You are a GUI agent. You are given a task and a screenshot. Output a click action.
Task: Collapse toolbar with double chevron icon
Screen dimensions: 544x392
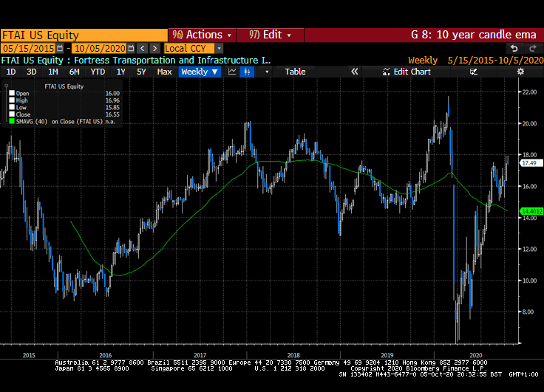pyautogui.click(x=354, y=72)
